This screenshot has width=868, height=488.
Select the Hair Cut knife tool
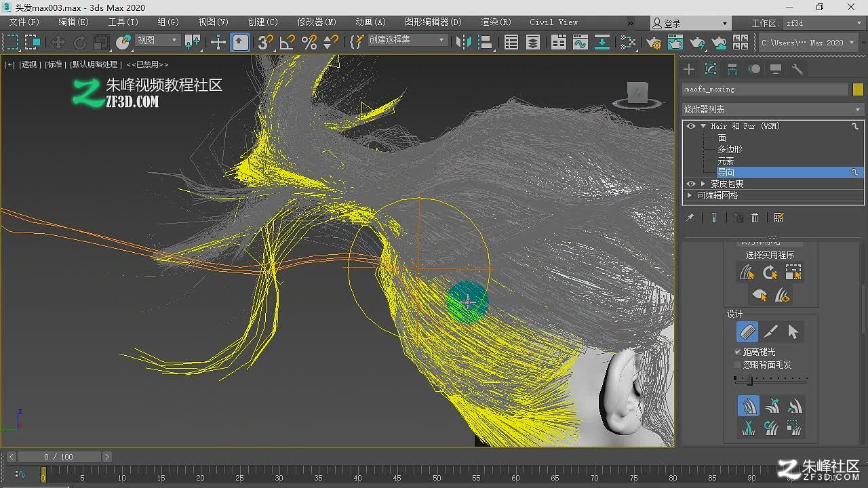click(x=770, y=332)
